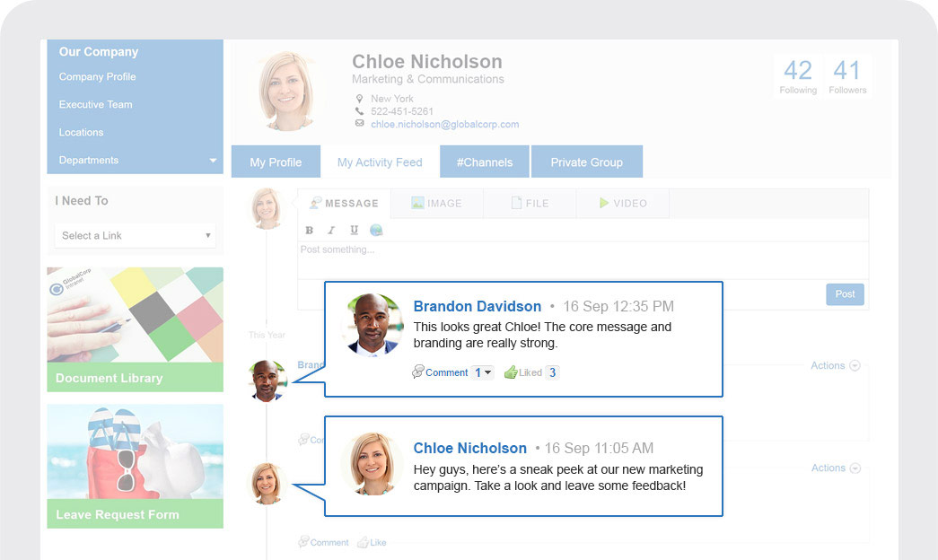Click the globe link icon in editor
The height and width of the screenshot is (560, 938).
pos(376,230)
